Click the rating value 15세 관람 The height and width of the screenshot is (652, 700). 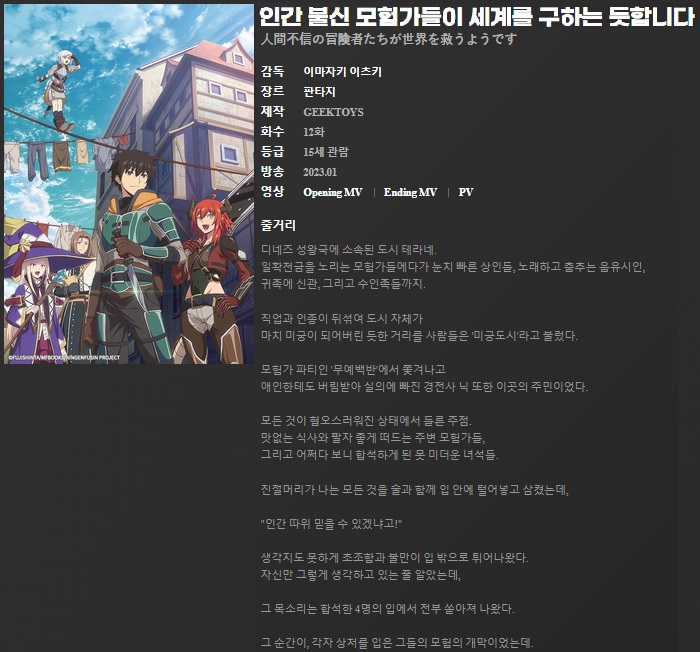coord(325,152)
